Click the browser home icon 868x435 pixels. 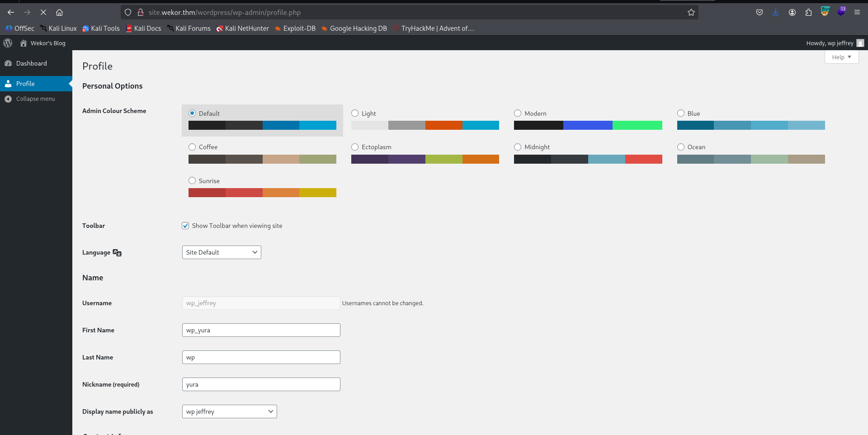(x=59, y=13)
